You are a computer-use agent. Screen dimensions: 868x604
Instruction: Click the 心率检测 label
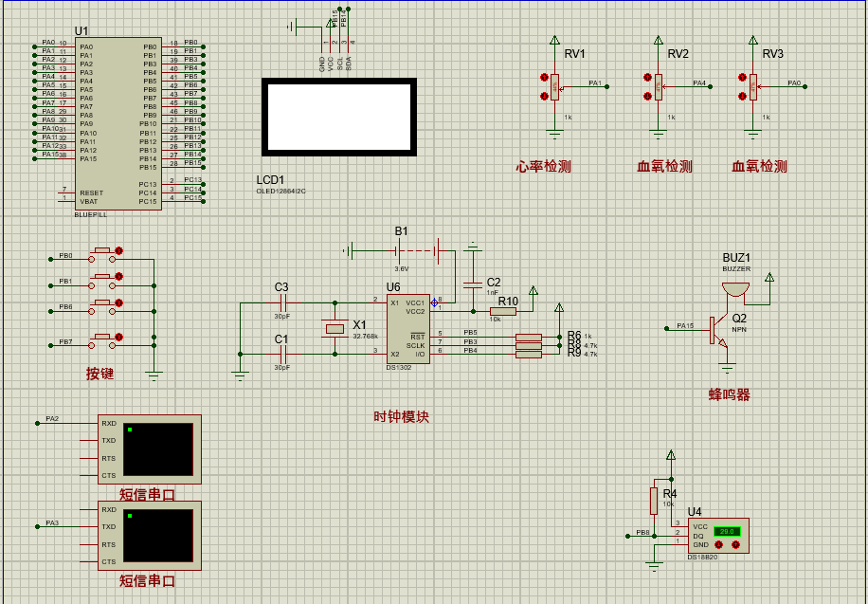544,166
